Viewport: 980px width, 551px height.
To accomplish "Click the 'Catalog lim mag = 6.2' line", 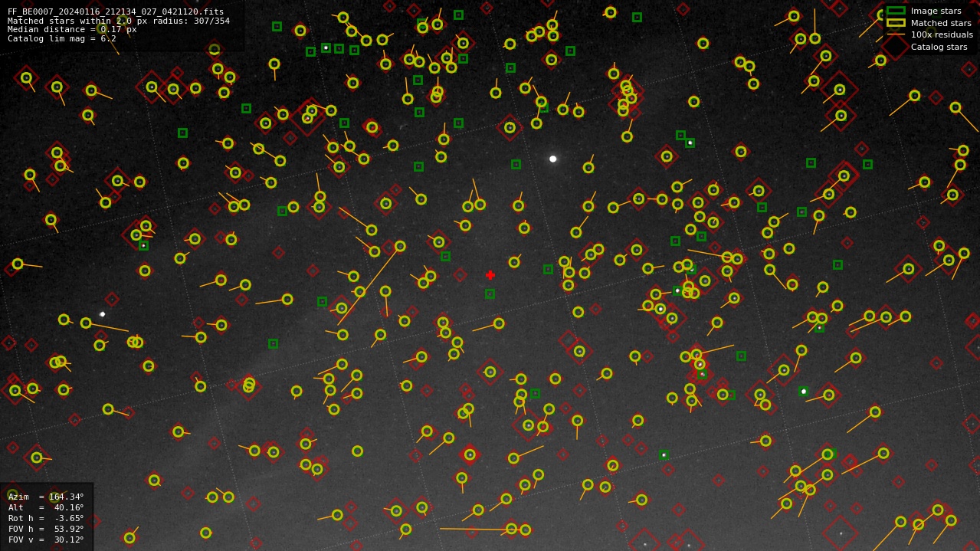I will [62, 38].
